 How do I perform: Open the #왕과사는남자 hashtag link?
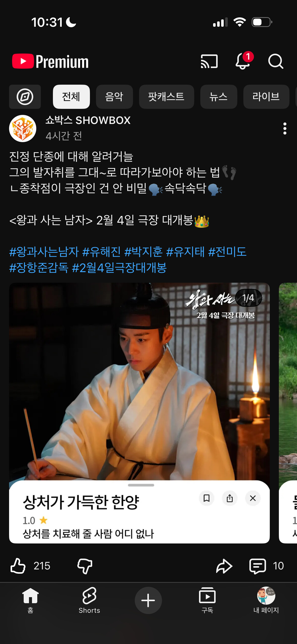(44, 252)
